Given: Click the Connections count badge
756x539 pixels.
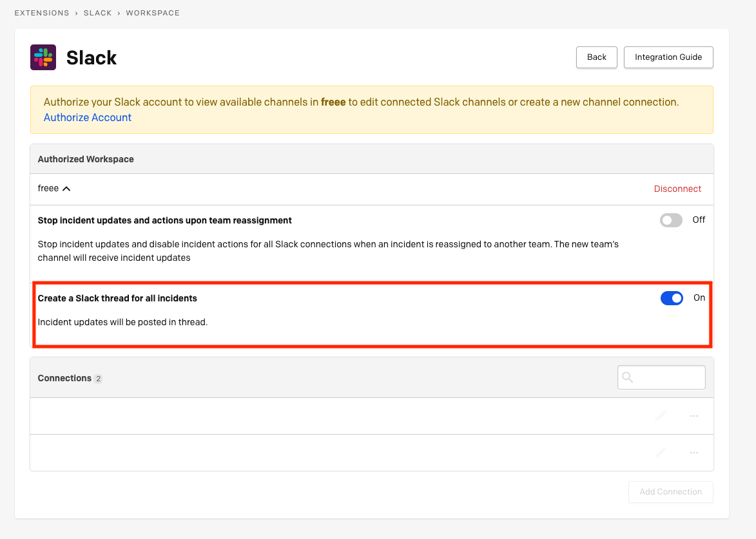Looking at the screenshot, I should point(98,379).
